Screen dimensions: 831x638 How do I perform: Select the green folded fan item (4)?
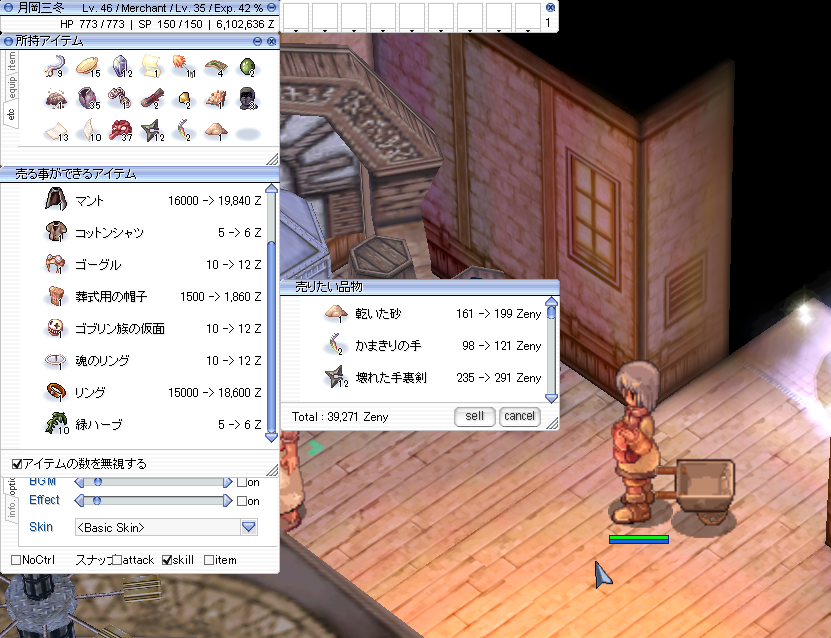tap(216, 67)
